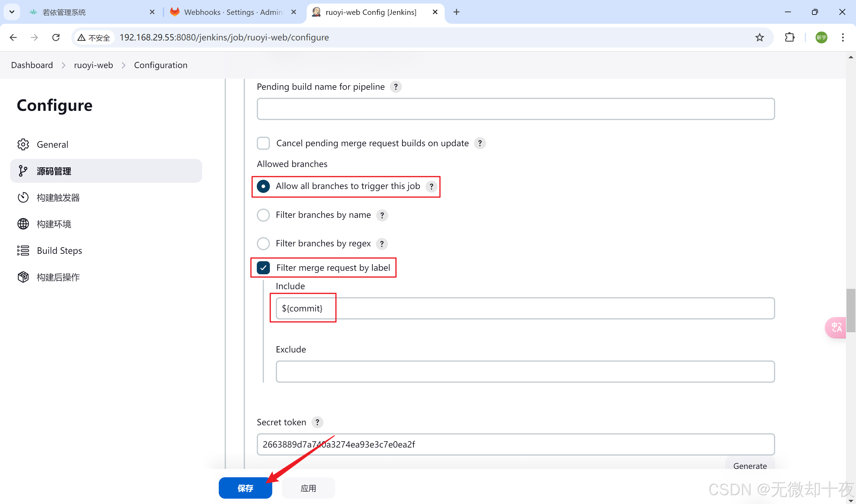
Task: Select Filter branches by name radio
Action: pos(263,215)
